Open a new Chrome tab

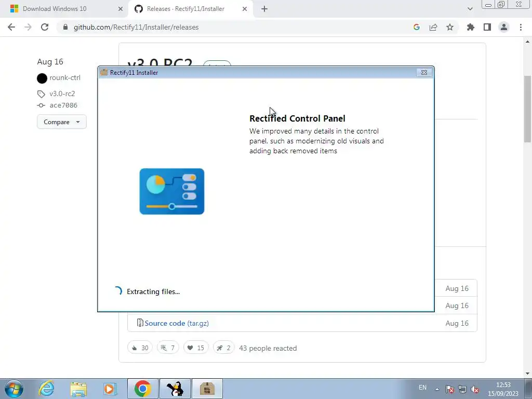click(264, 9)
